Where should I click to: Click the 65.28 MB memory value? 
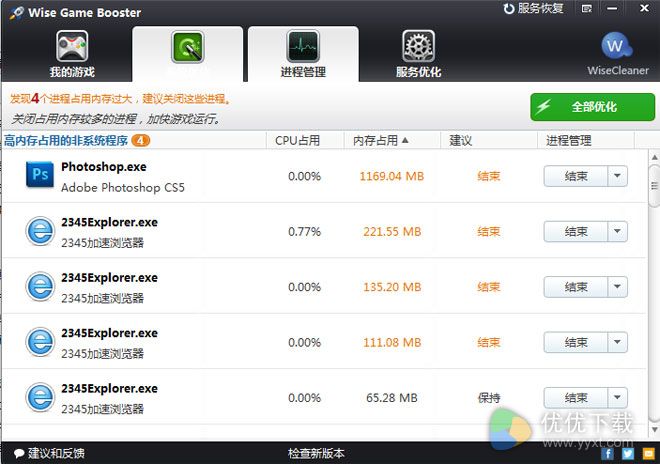tap(391, 398)
